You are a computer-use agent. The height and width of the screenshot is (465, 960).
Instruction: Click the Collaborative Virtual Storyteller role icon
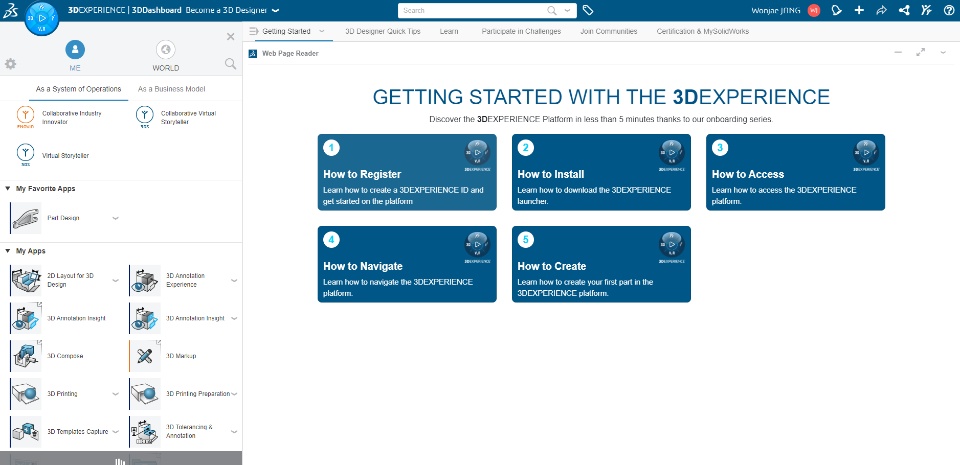point(144,117)
